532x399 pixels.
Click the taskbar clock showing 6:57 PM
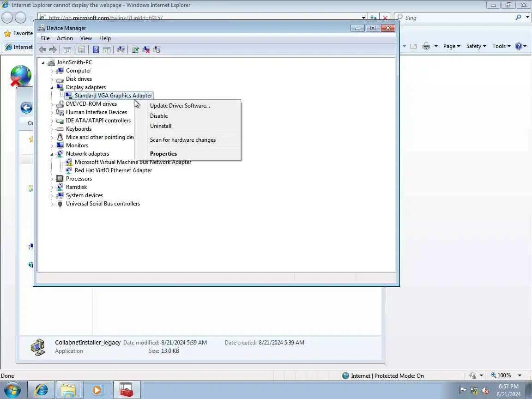508,390
